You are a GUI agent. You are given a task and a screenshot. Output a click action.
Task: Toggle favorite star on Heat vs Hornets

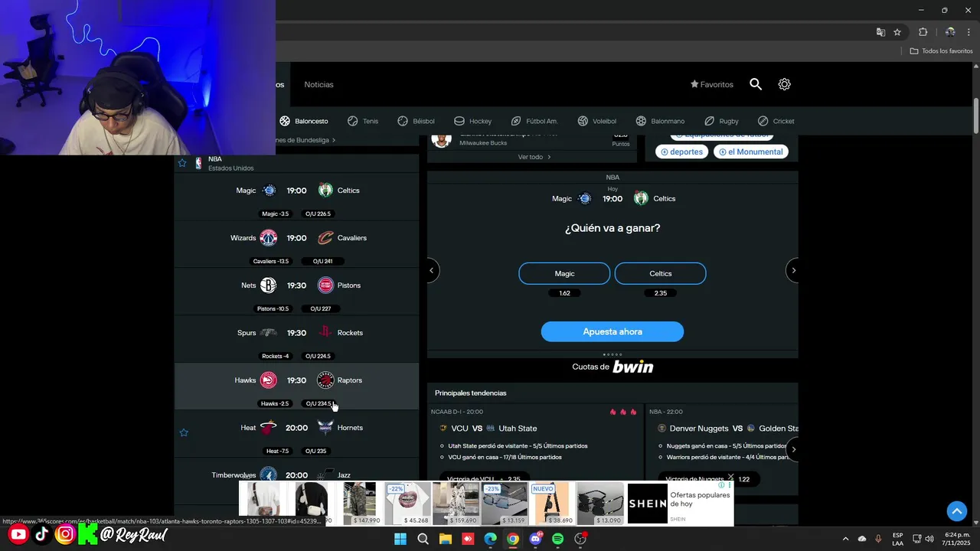coord(184,432)
